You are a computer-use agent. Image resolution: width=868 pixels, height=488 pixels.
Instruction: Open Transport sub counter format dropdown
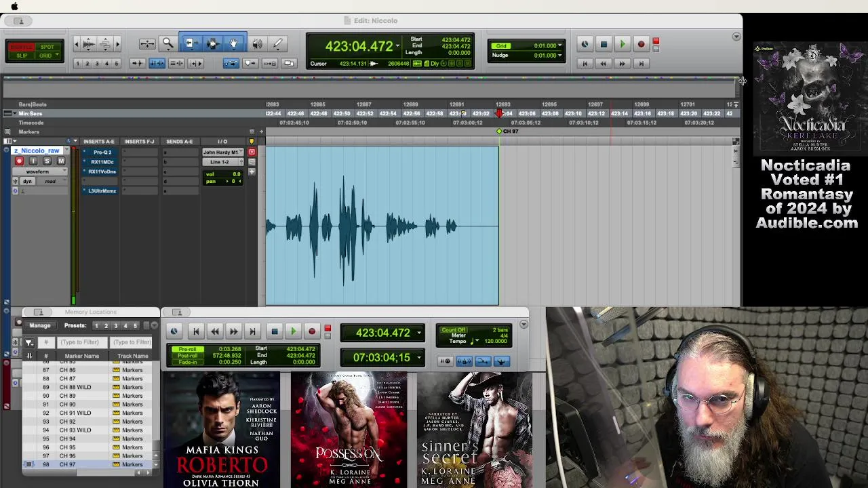419,358
